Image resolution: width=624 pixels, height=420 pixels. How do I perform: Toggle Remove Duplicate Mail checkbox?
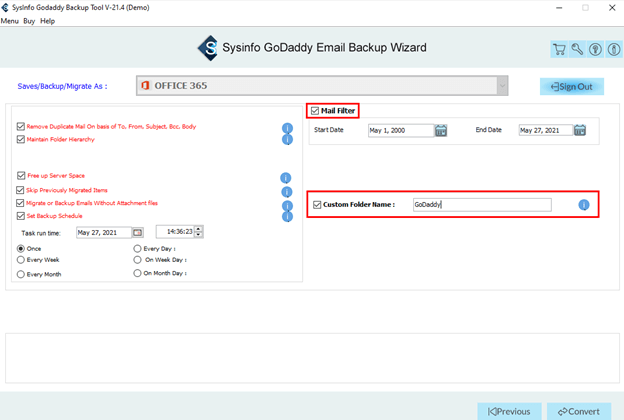point(21,127)
